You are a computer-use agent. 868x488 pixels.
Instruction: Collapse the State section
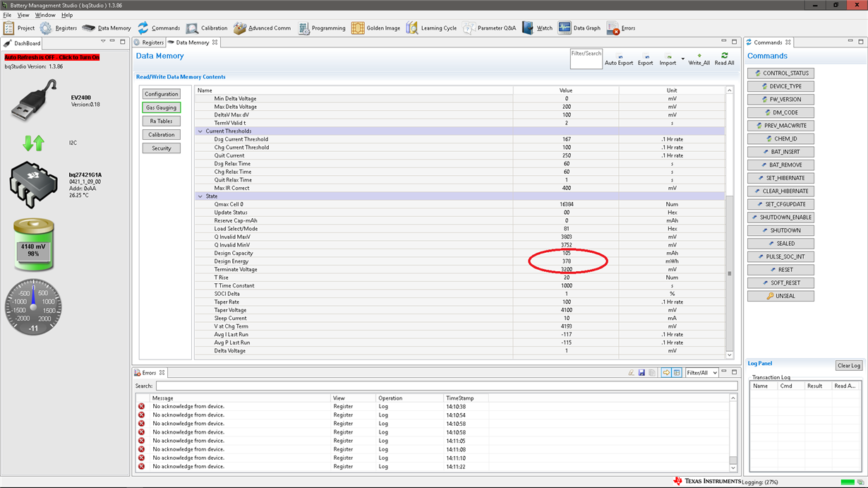tap(200, 196)
